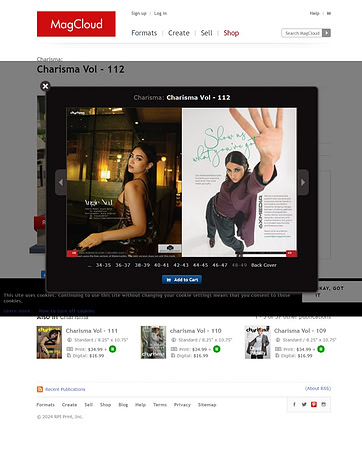Click the Search MagCloud input field
The image size is (362, 450).
coord(302,33)
